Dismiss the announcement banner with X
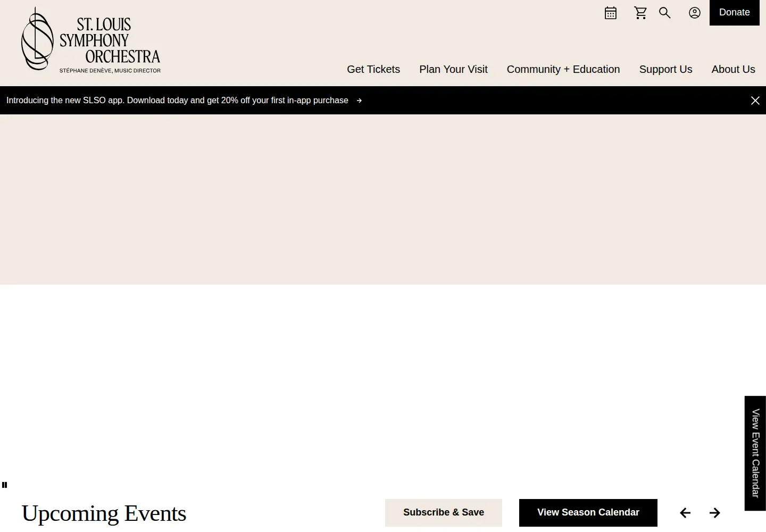This screenshot has width=766, height=532. (x=755, y=101)
